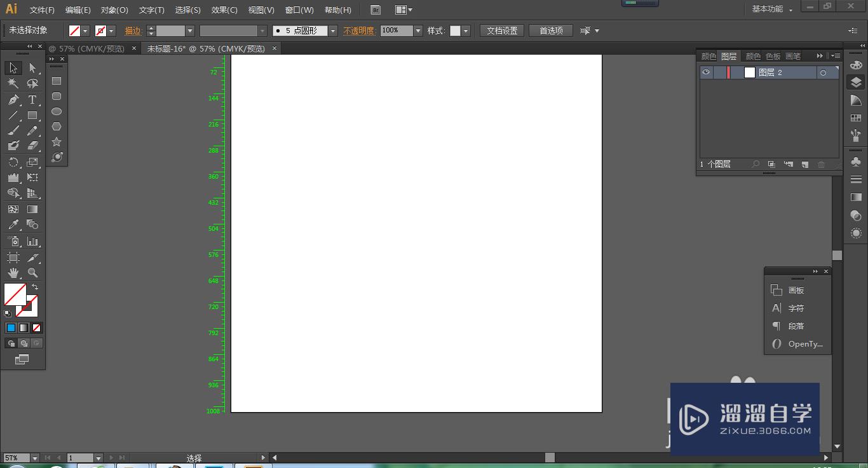868x468 pixels.
Task: Open the 基本功能 workspace switcher
Action: (771, 10)
